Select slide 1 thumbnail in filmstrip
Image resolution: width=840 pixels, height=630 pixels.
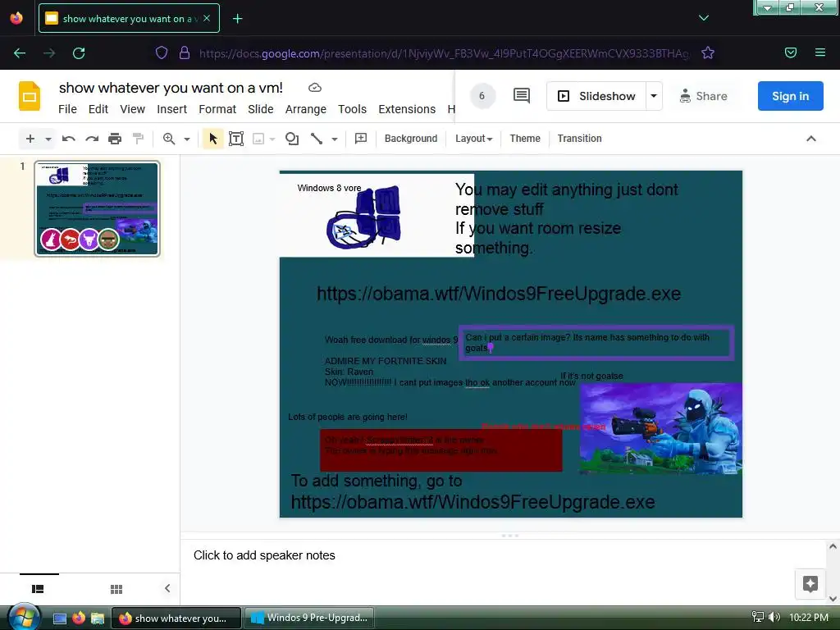tap(97, 208)
